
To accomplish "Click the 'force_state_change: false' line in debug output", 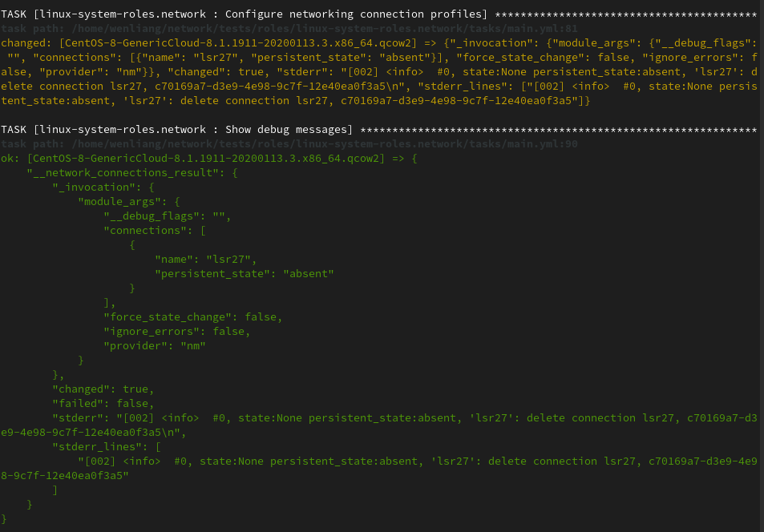I will pos(192,317).
